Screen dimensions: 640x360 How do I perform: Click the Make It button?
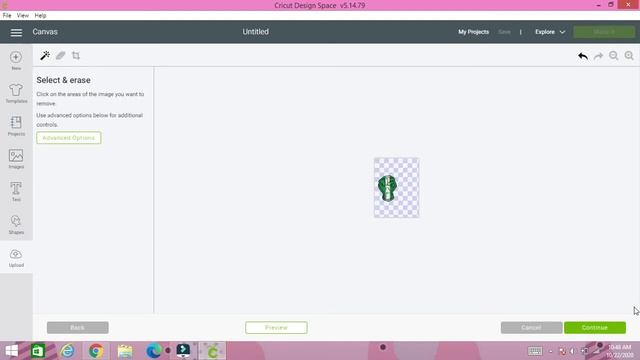(604, 32)
